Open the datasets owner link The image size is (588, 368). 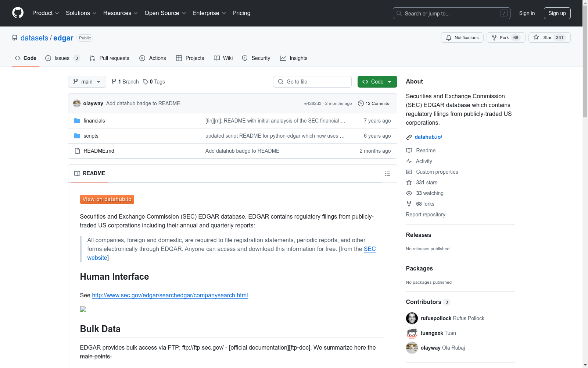pos(34,38)
